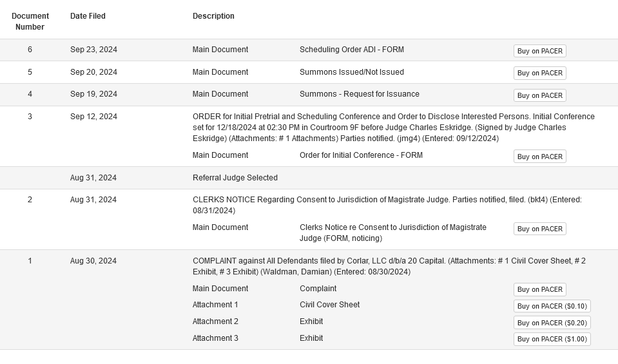Screen dimensions: 618x364
Task: Click the Description column header
Action: [x=213, y=16]
